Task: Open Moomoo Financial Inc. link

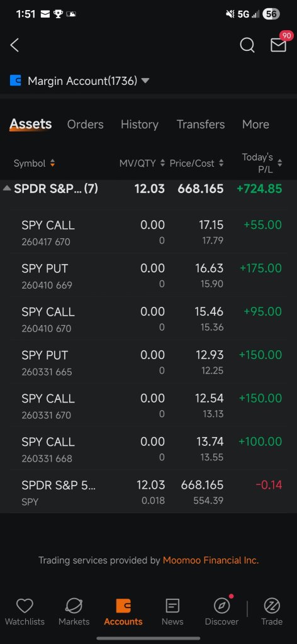Action: tap(211, 560)
